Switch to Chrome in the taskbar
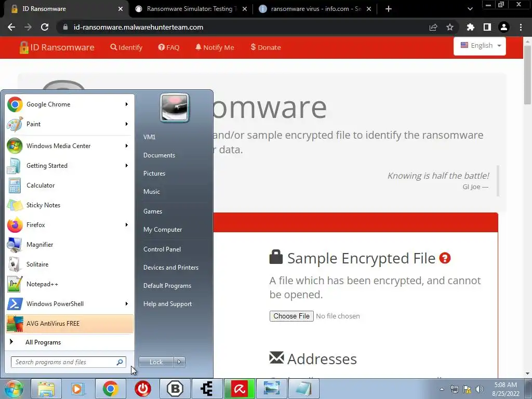 click(110, 389)
